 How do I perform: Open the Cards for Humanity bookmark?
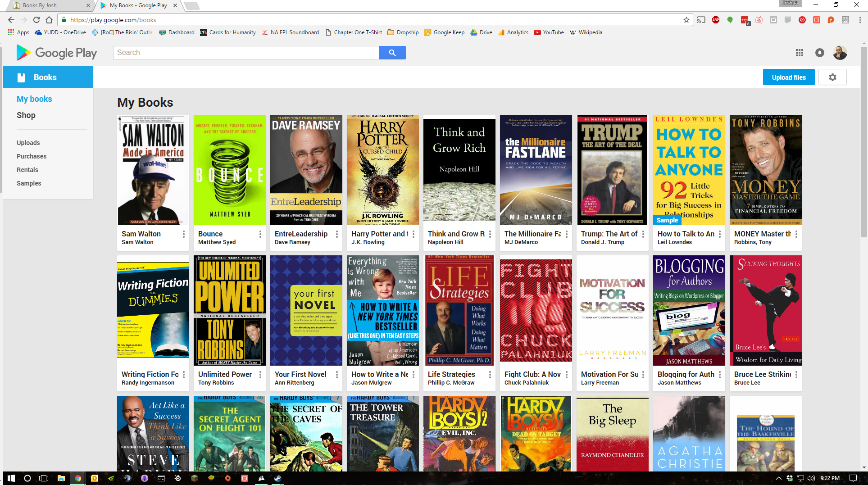tap(228, 32)
